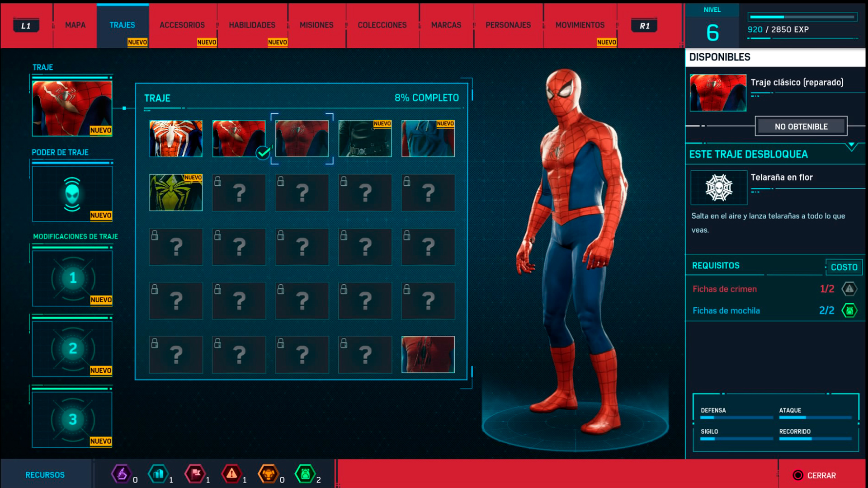The width and height of the screenshot is (868, 488).
Task: Click the Traje clásico (reparado) preview image
Action: tap(718, 93)
